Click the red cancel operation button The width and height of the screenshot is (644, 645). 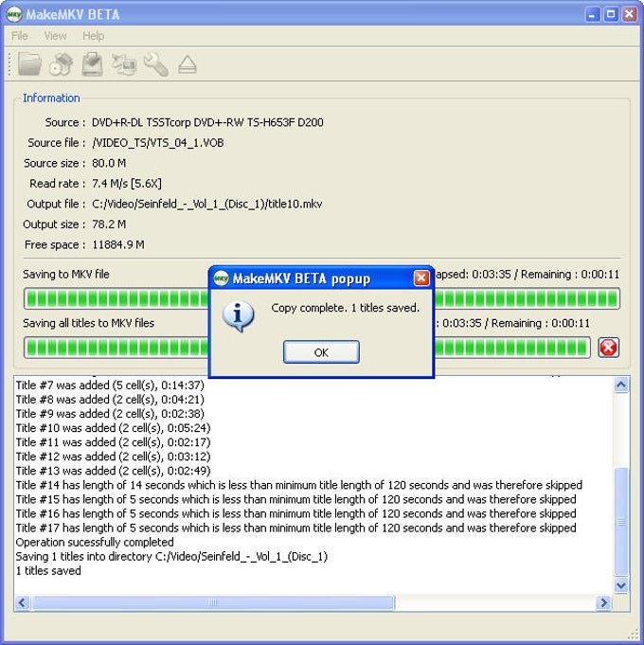tap(608, 348)
